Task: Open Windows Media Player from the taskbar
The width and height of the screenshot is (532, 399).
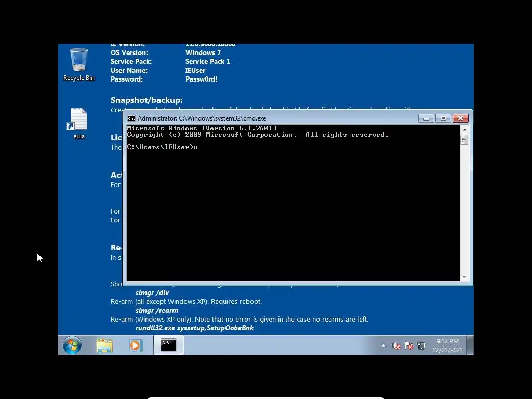Action: point(136,345)
